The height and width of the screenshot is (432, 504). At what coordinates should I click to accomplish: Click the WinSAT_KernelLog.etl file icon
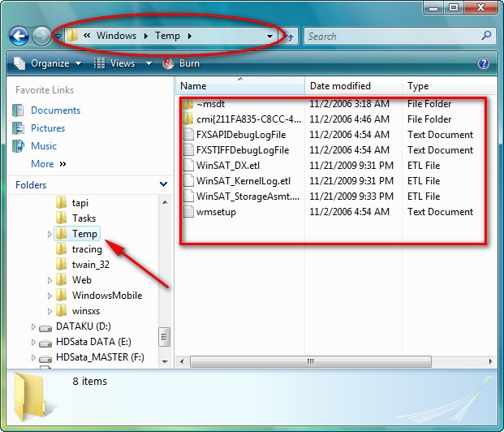tap(188, 181)
